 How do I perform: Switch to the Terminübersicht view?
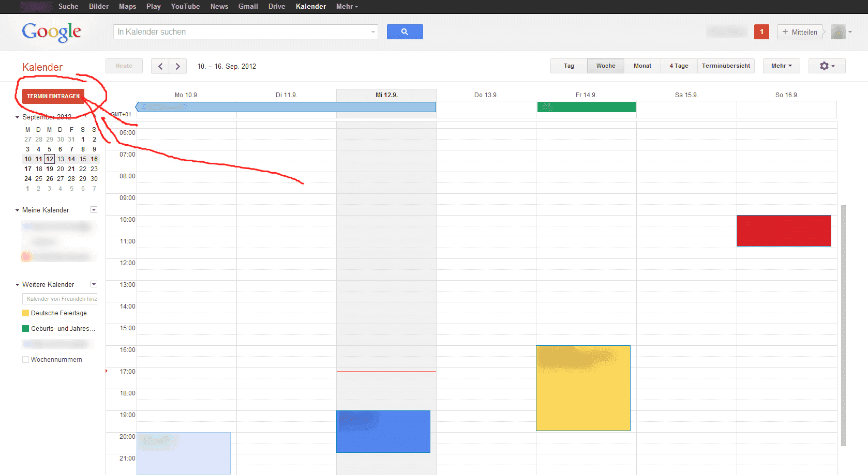click(x=726, y=66)
